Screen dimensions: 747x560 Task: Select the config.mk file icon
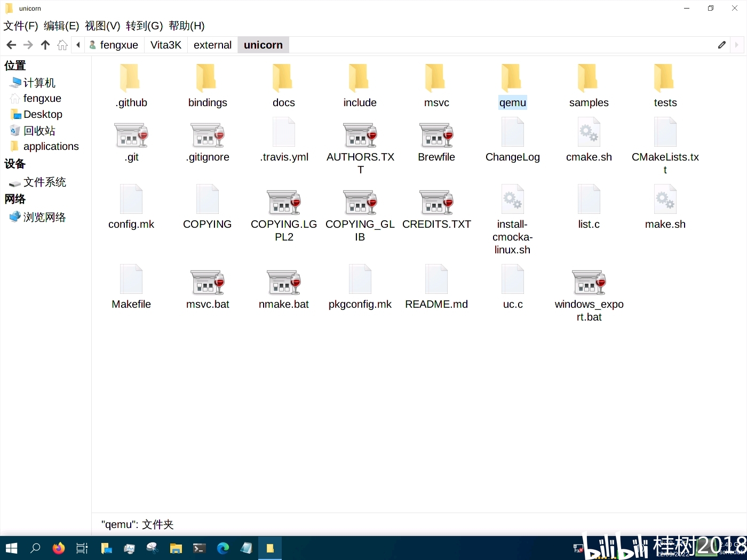click(131, 199)
